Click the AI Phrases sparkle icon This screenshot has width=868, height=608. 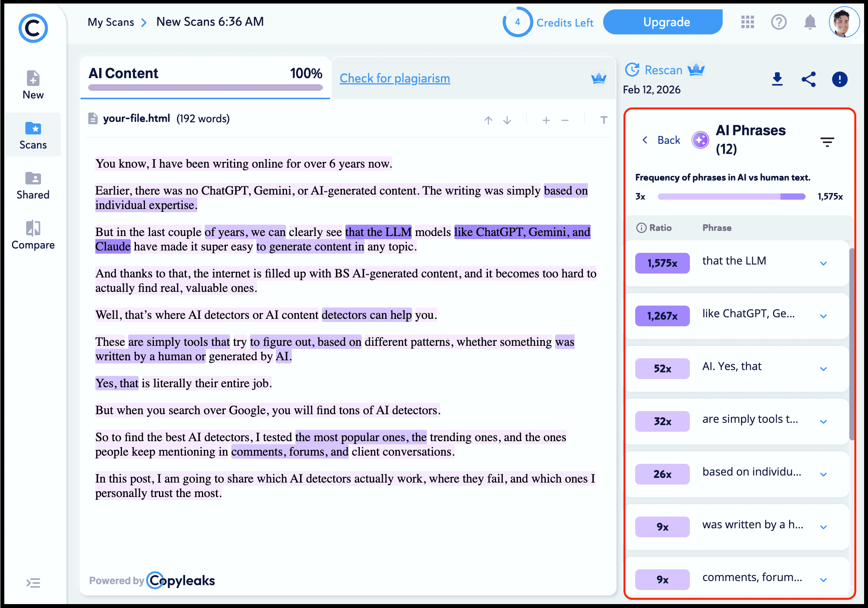coord(700,140)
